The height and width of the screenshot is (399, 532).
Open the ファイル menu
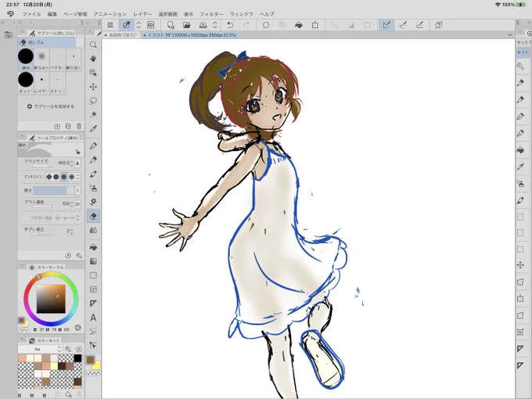[x=31, y=14]
